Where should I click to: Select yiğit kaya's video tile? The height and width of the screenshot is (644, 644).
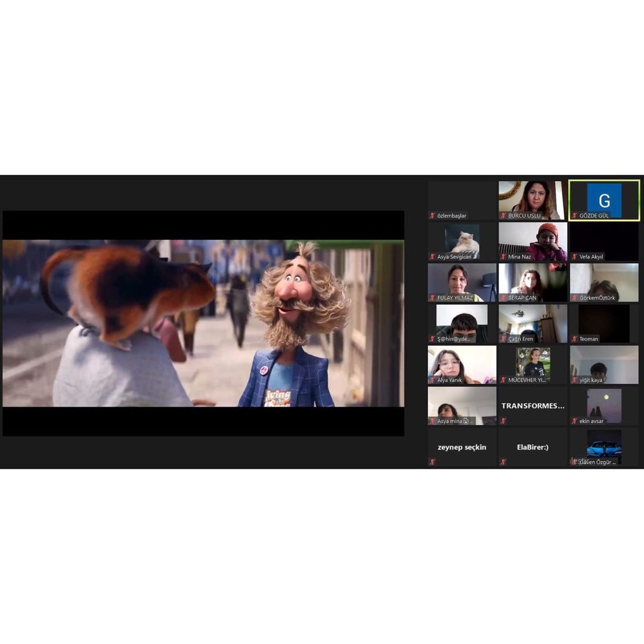604,365
